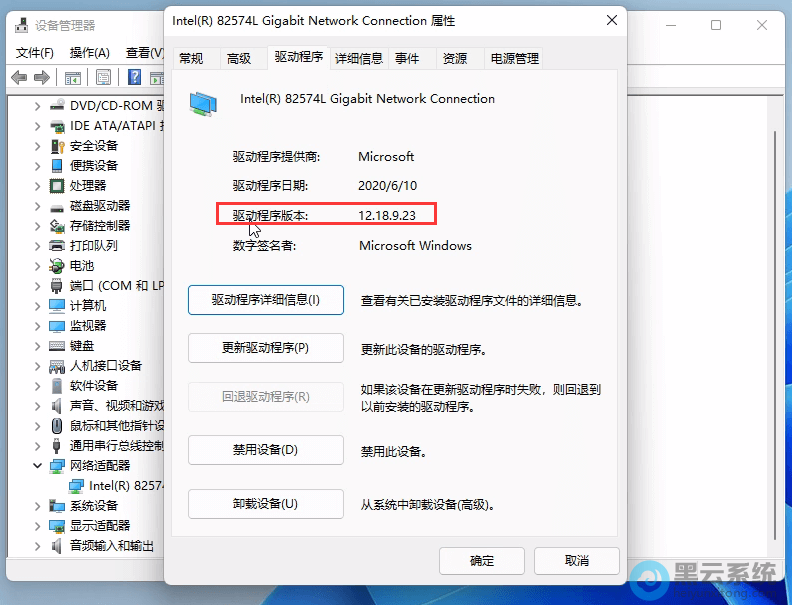The width and height of the screenshot is (792, 605).
Task: Click the 禁用设备(D) button
Action: (265, 450)
